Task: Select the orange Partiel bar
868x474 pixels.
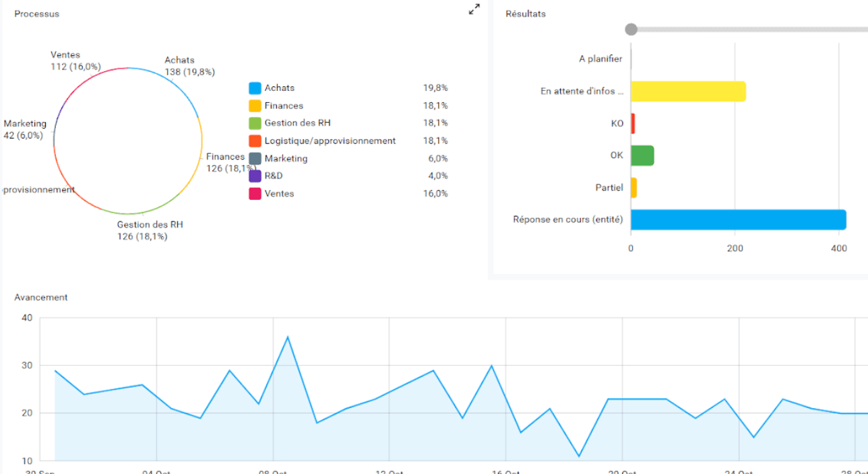Action: click(x=633, y=188)
